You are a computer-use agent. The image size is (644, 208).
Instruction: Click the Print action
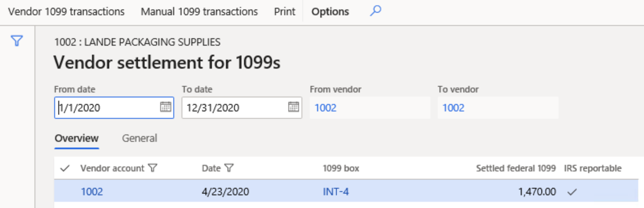285,12
